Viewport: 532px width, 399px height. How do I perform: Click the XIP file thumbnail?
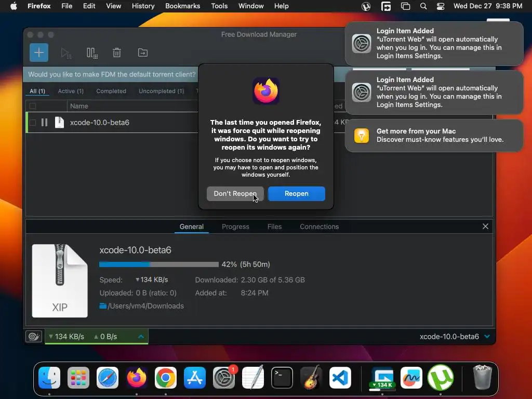pyautogui.click(x=60, y=281)
